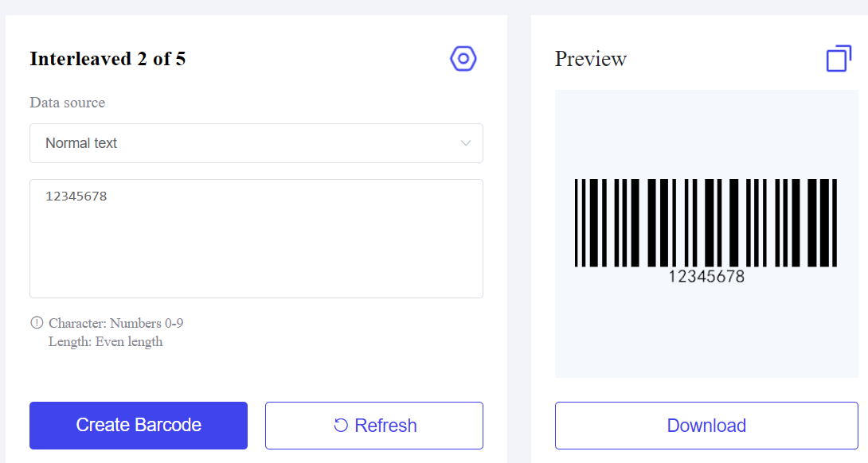Click the 12345678 caption under the barcode
The image size is (868, 463).
coord(706,277)
